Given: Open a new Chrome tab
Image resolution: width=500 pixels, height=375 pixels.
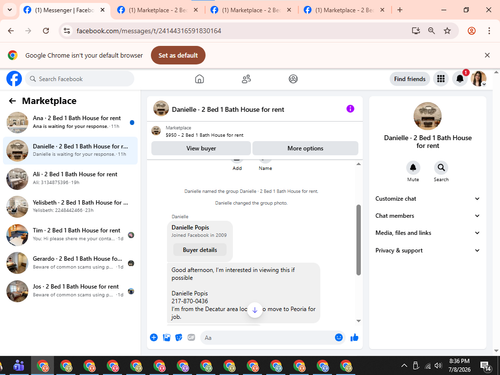Looking at the screenshot, I should point(400,10).
